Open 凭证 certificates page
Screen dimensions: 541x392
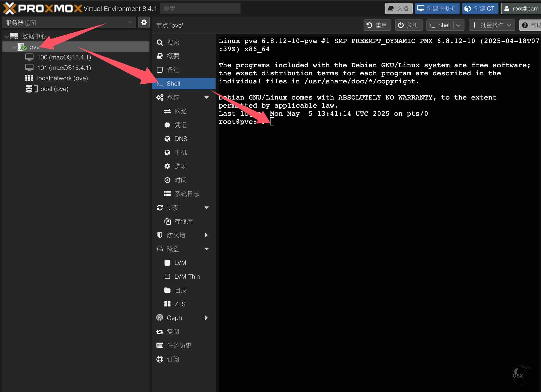pyautogui.click(x=184, y=125)
